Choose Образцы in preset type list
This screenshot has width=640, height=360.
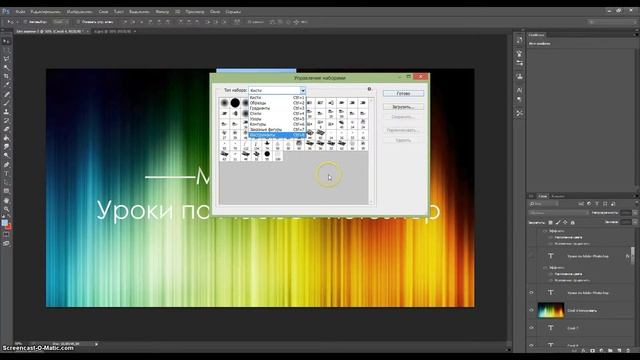tap(277, 103)
